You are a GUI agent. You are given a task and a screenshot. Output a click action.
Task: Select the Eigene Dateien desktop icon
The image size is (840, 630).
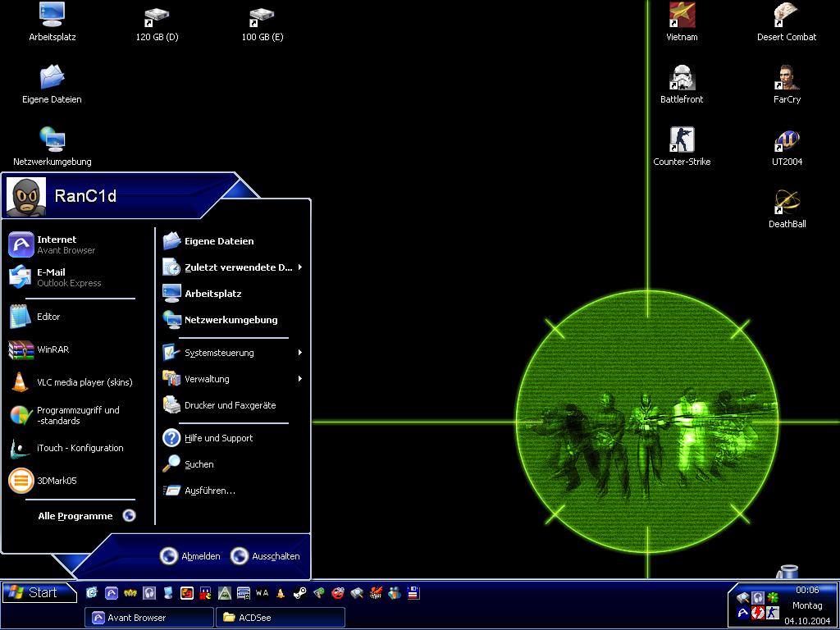[52, 84]
